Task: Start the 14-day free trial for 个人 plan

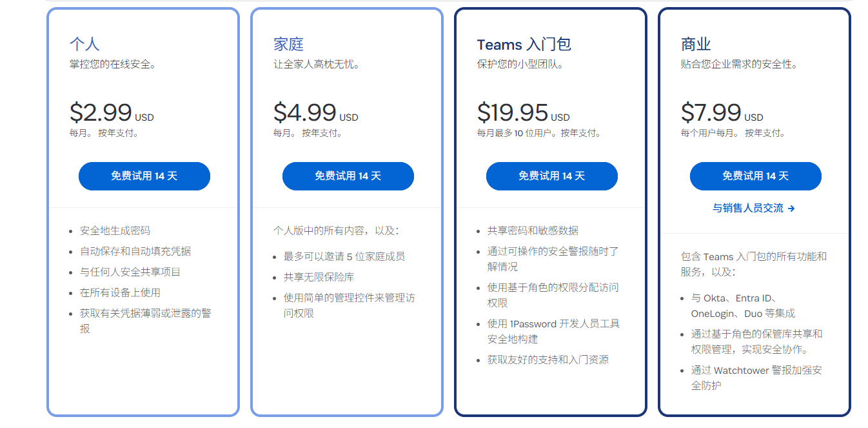Action: [144, 176]
